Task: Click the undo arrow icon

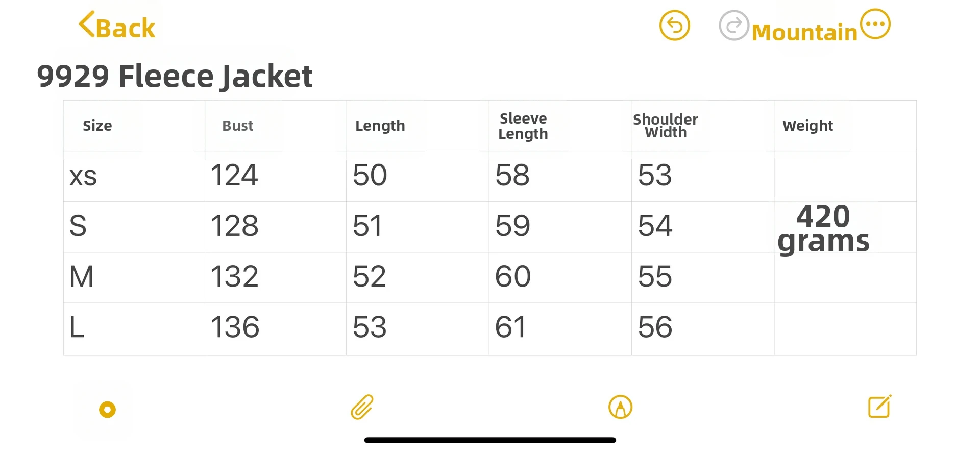Action: tap(674, 26)
